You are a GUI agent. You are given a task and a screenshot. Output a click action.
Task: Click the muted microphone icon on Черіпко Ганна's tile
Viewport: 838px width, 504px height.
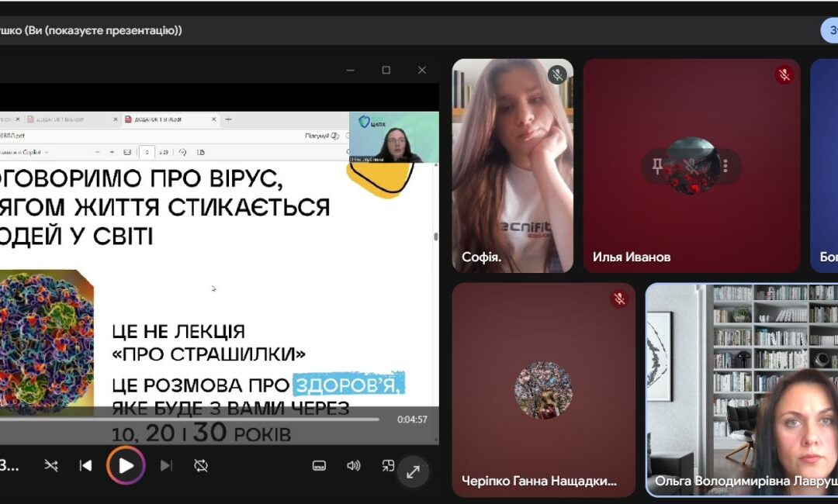[x=619, y=299]
